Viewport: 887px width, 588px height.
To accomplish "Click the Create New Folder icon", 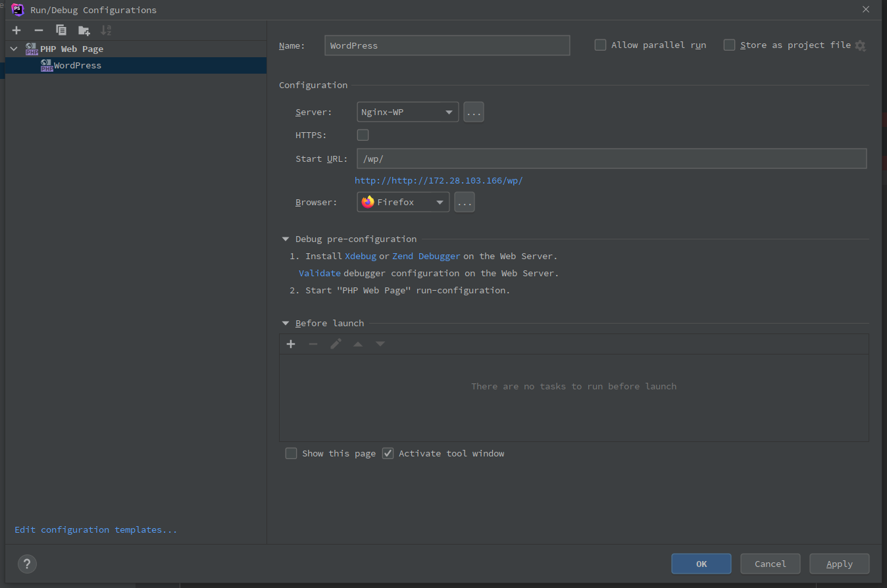I will point(84,30).
